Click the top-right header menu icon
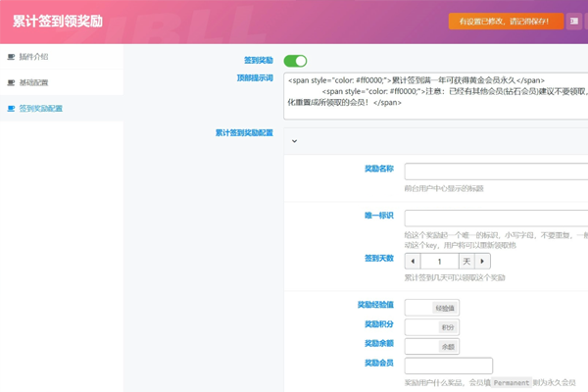 [x=574, y=21]
